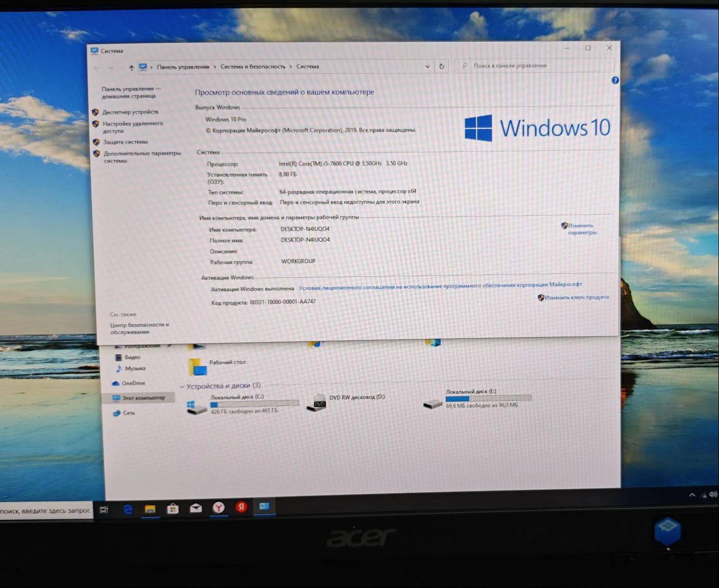719x588 pixels.
Task: Open Дополнительные параметры системы
Action: coord(142,157)
